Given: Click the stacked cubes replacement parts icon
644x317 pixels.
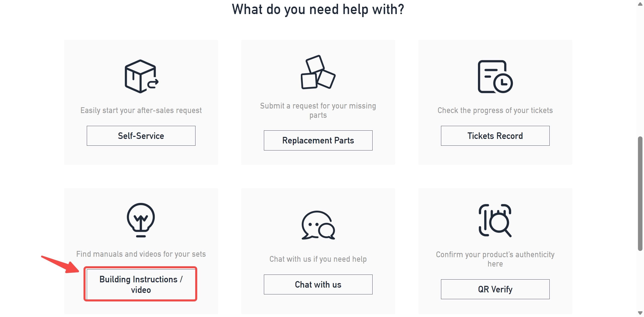Looking at the screenshot, I should pos(318,72).
